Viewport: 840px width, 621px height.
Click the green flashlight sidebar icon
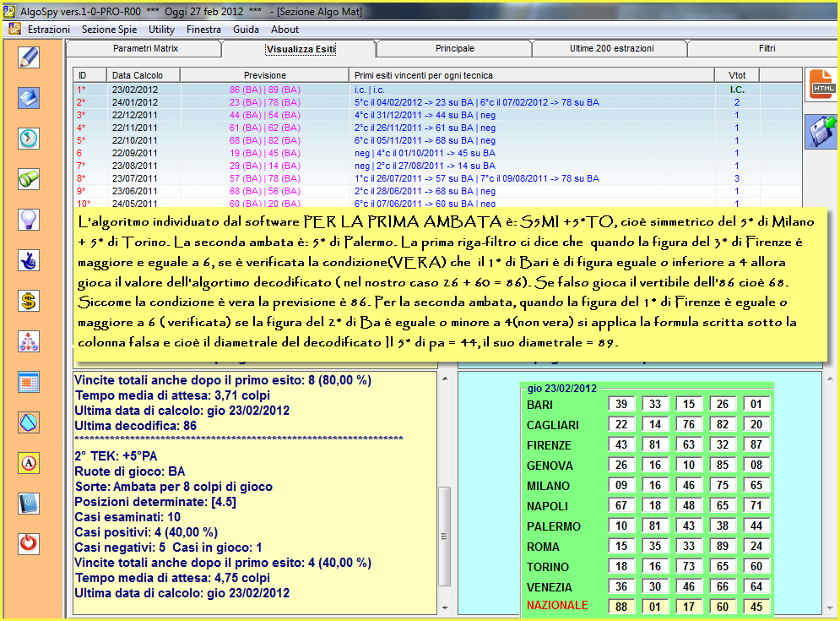coord(29,179)
